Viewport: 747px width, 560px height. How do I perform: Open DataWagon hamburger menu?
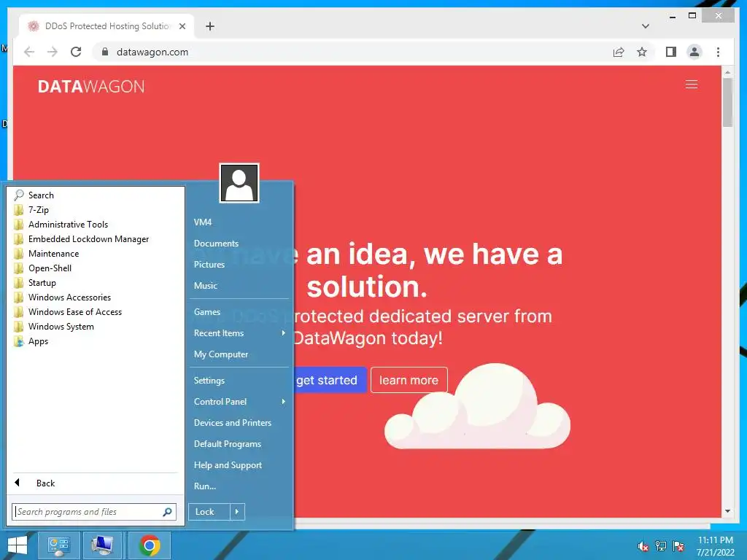click(x=692, y=85)
